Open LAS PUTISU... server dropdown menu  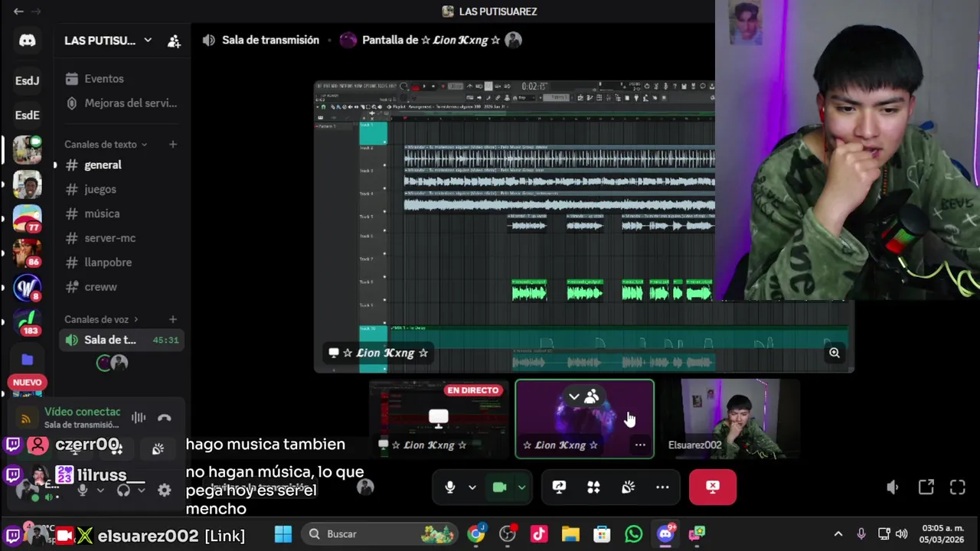[x=147, y=40]
